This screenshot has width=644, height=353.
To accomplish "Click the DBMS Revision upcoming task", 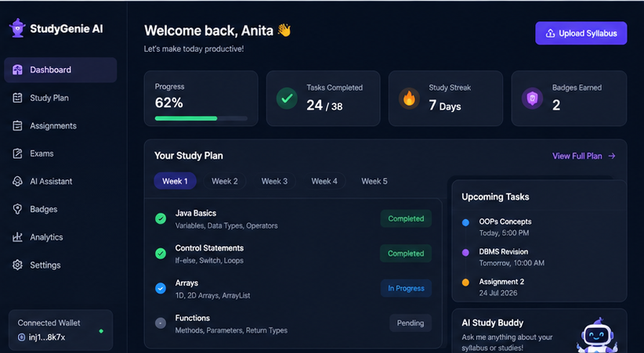I will click(512, 257).
